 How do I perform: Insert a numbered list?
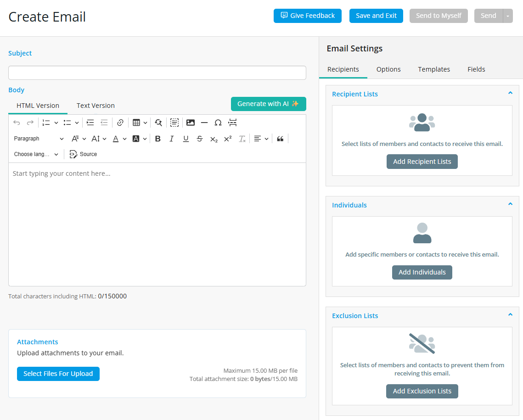coord(46,123)
